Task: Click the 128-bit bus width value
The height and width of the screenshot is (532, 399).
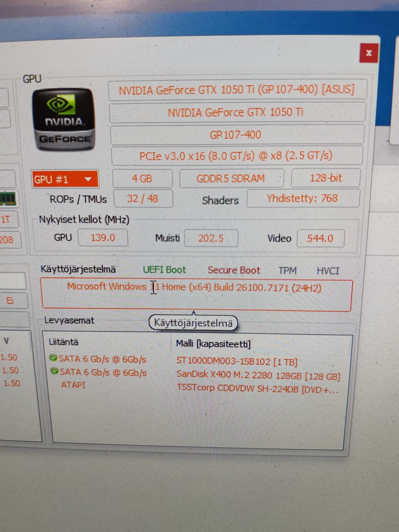Action: pyautogui.click(x=326, y=178)
